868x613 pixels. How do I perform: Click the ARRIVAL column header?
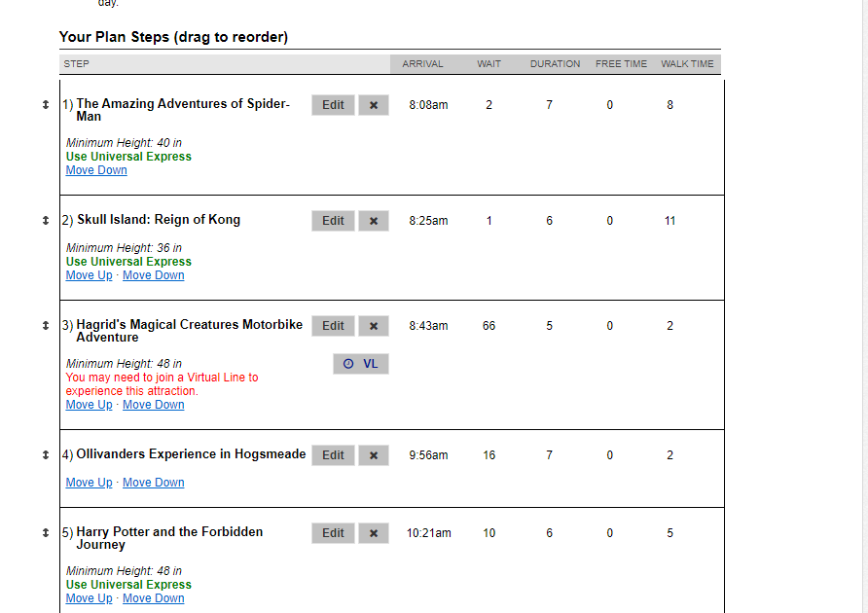(422, 64)
